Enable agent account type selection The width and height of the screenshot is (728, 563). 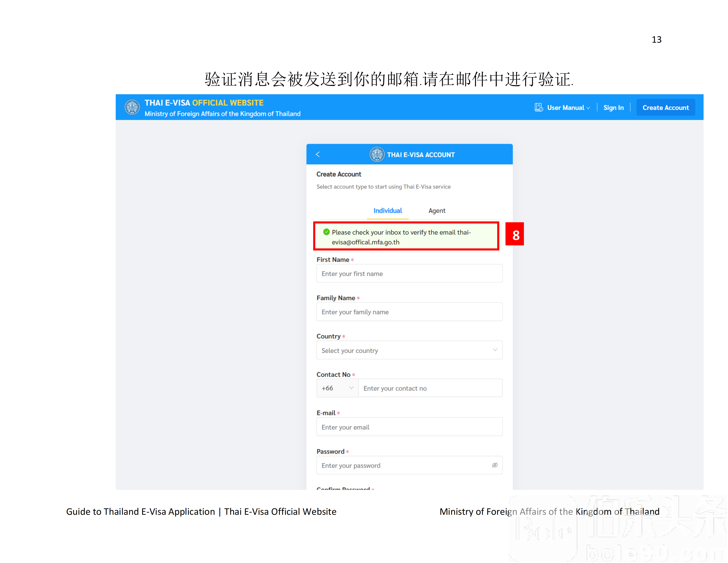(x=436, y=210)
